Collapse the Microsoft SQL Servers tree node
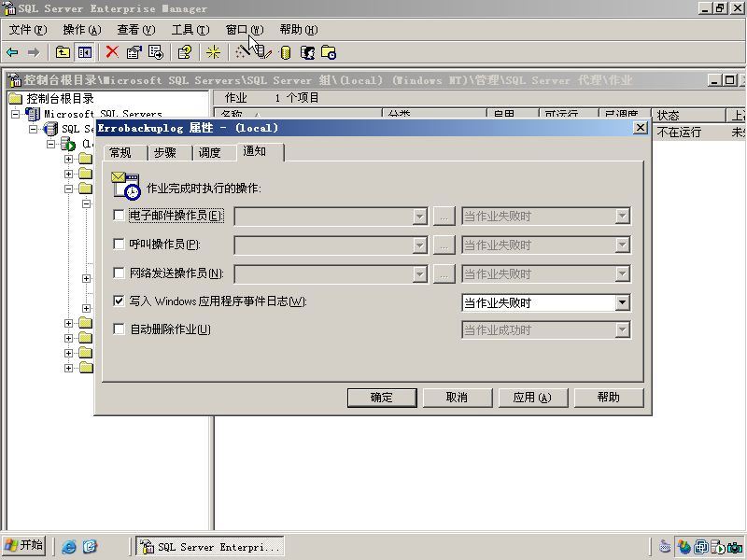Viewport: 747px width, 560px height. 16,114
